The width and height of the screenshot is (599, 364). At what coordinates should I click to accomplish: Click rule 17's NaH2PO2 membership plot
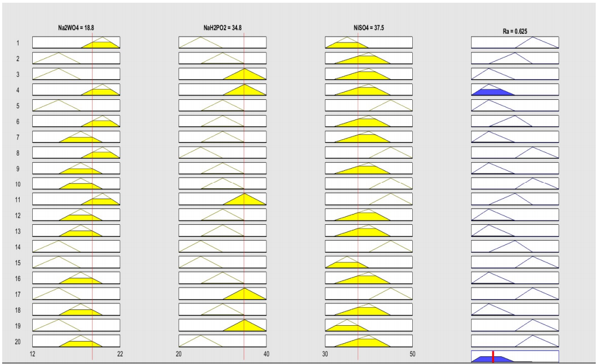point(222,294)
